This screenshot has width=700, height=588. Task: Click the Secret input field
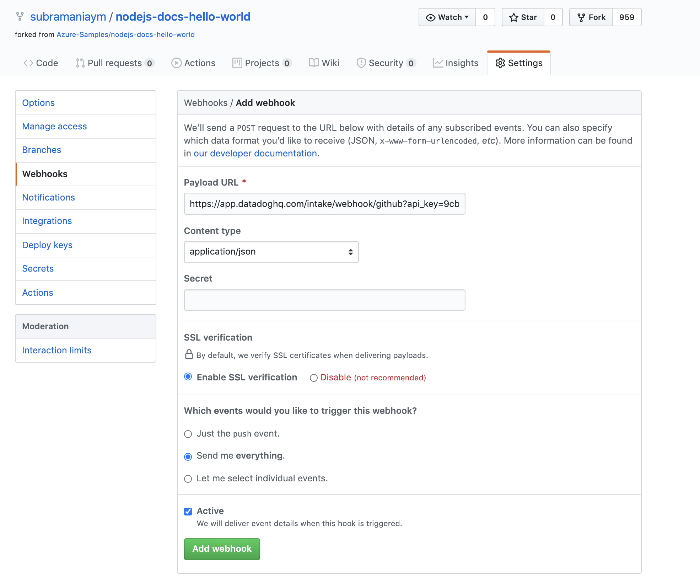pyautogui.click(x=324, y=300)
